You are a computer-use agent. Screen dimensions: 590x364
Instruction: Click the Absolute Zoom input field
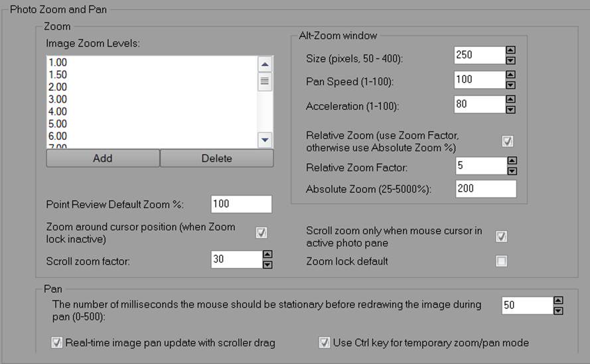coord(486,189)
